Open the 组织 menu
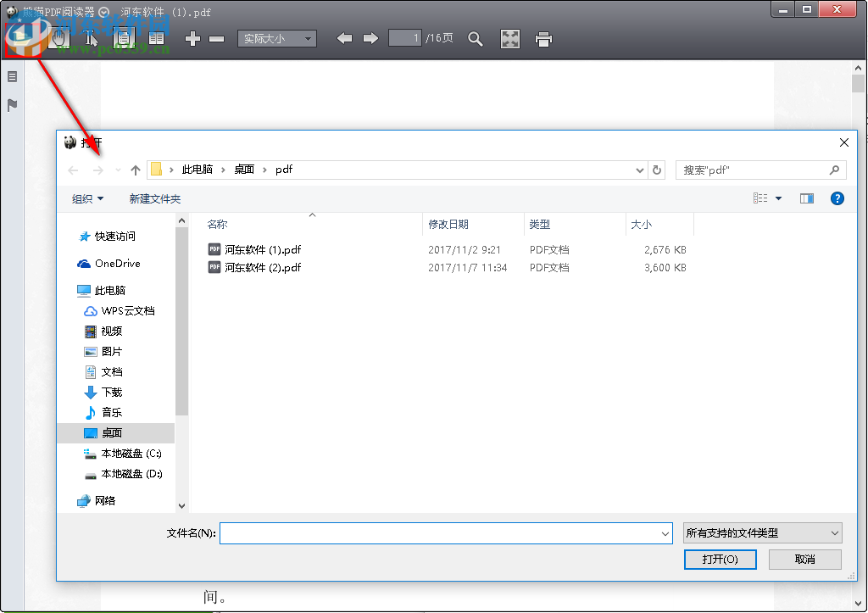868x613 pixels. click(87, 198)
